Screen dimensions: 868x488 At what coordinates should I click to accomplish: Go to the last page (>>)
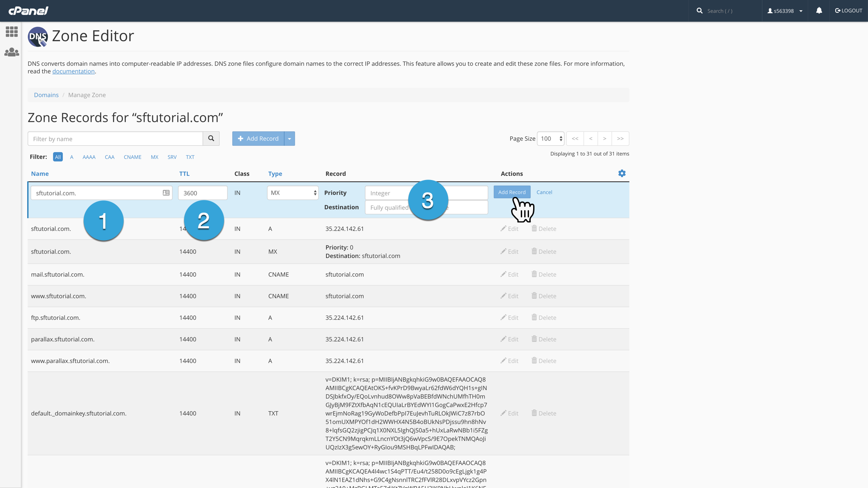(x=620, y=139)
